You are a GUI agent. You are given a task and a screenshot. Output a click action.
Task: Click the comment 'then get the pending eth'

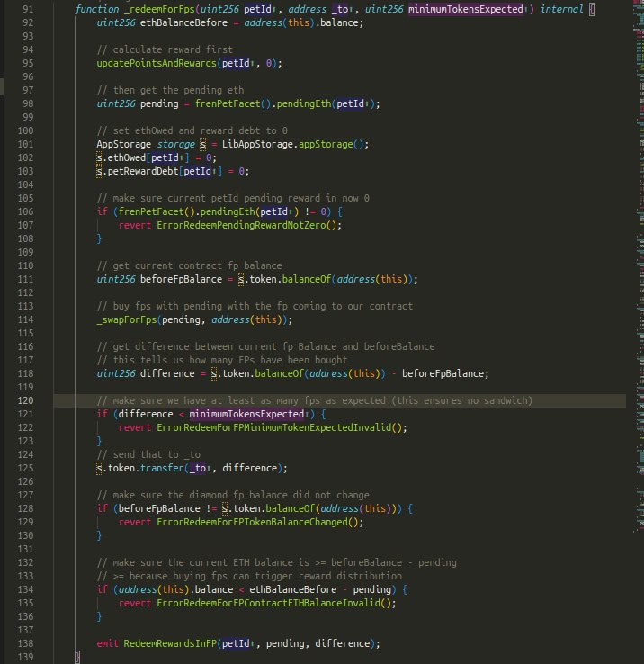click(170, 90)
